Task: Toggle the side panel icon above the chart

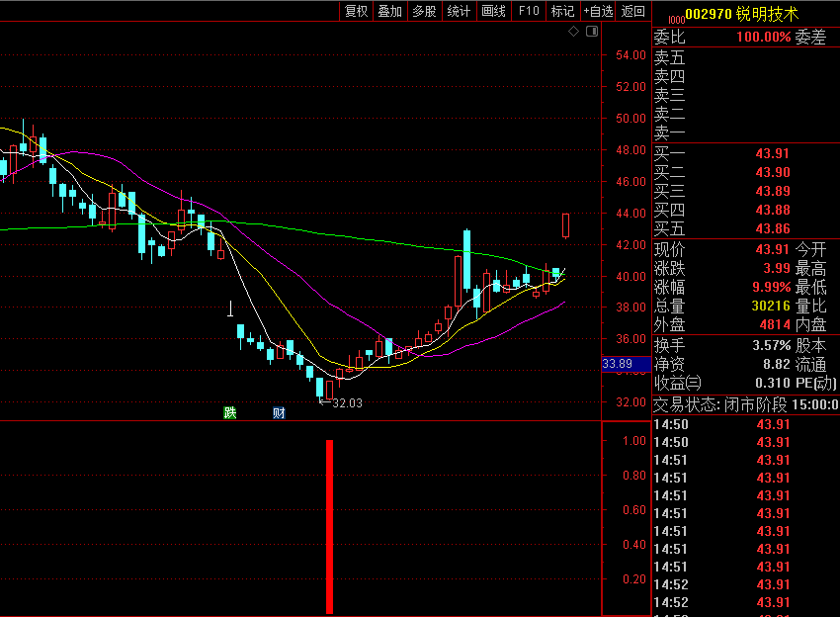Action: pyautogui.click(x=592, y=32)
